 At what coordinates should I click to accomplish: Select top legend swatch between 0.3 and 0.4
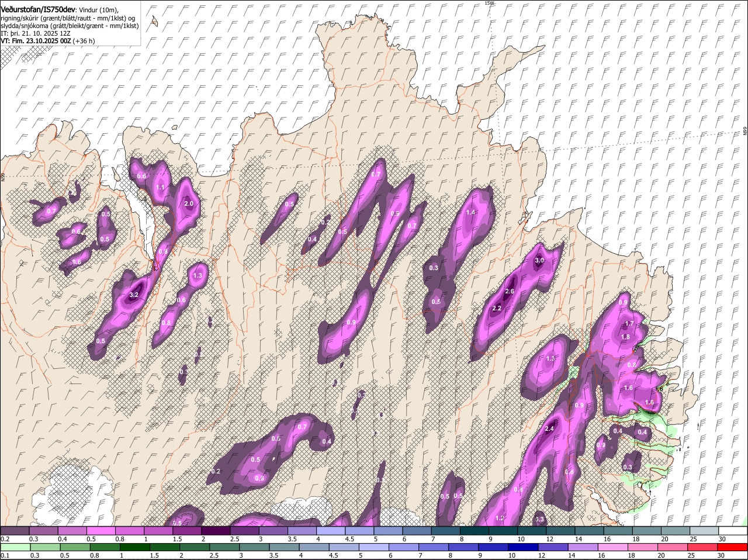click(43, 531)
